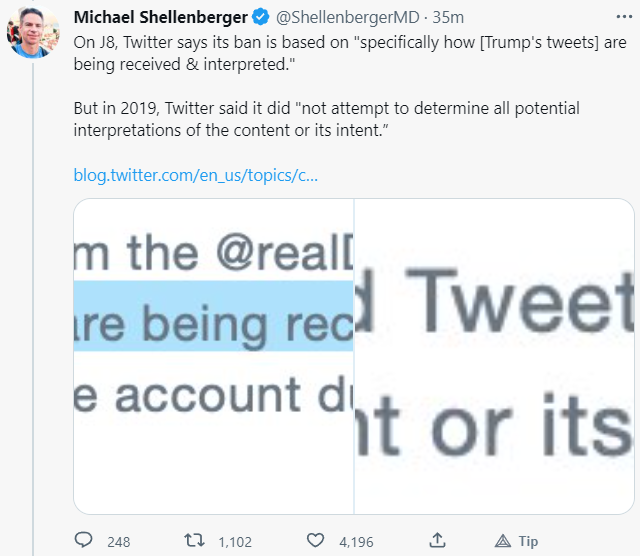Open the right attached image showing 'Tweet'
The width and height of the screenshot is (640, 556).
coord(494,356)
